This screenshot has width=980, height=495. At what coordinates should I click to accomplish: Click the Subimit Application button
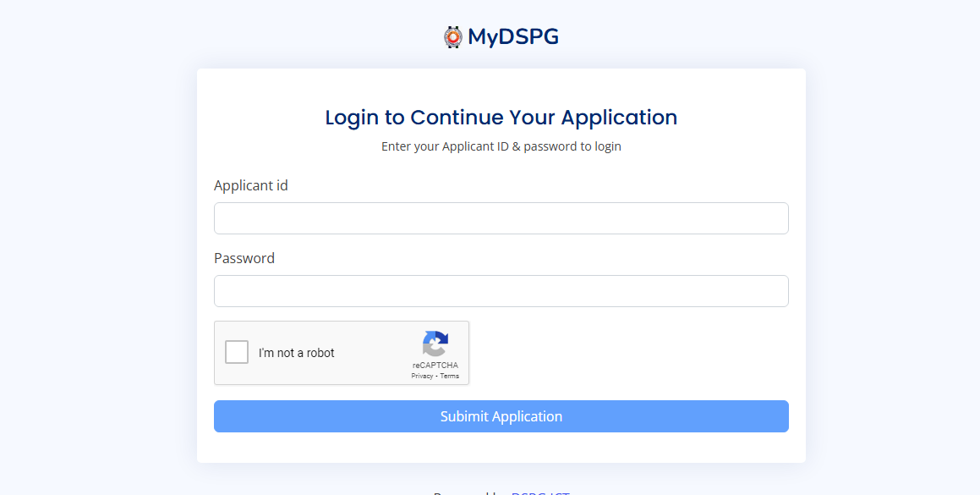(x=501, y=416)
